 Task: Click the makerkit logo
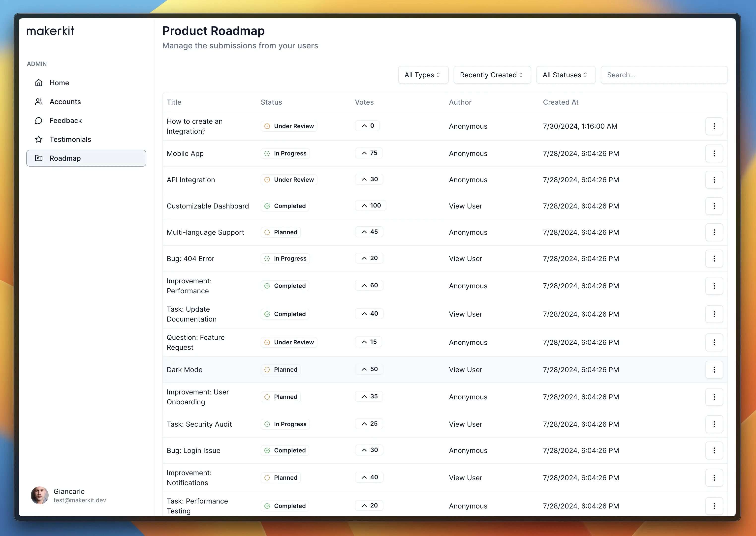pos(50,31)
